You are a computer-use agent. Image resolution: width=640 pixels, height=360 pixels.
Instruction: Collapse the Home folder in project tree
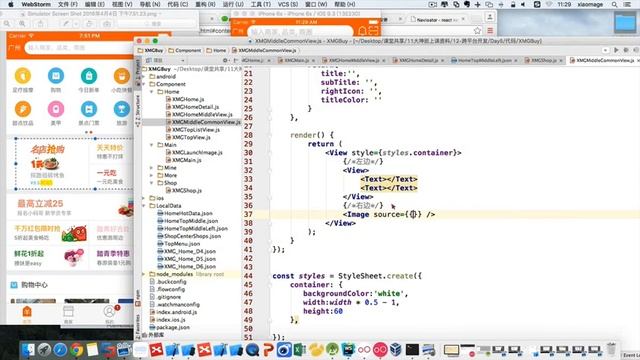pyautogui.click(x=151, y=92)
